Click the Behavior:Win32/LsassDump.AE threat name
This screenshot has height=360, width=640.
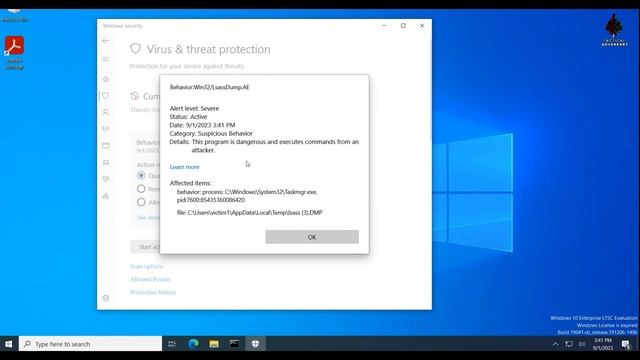tap(209, 87)
